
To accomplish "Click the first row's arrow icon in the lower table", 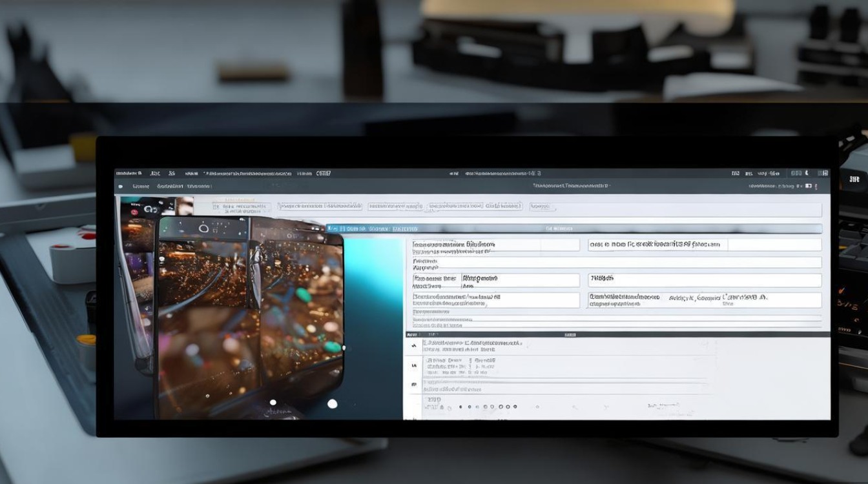I will pos(413,347).
